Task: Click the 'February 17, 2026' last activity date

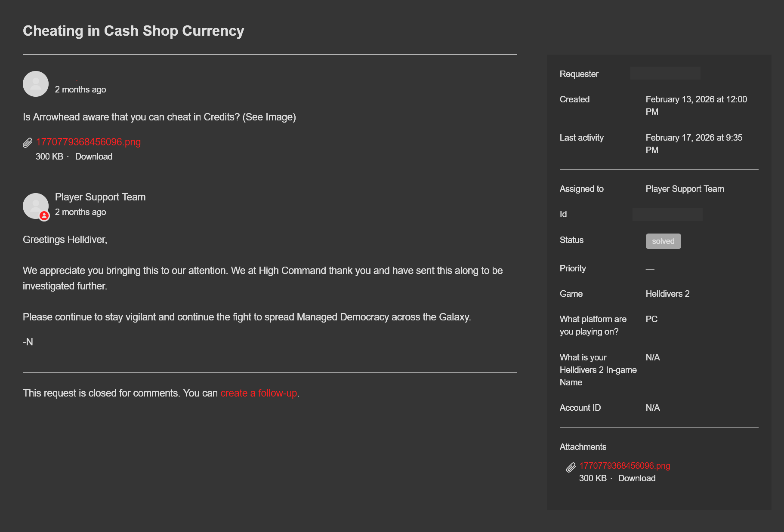Action: [x=694, y=144]
